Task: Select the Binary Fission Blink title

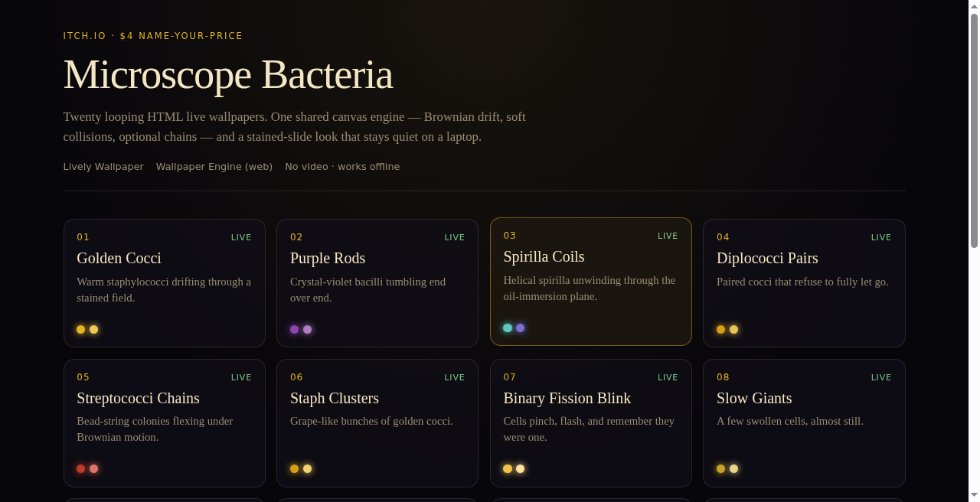Action: pyautogui.click(x=567, y=398)
